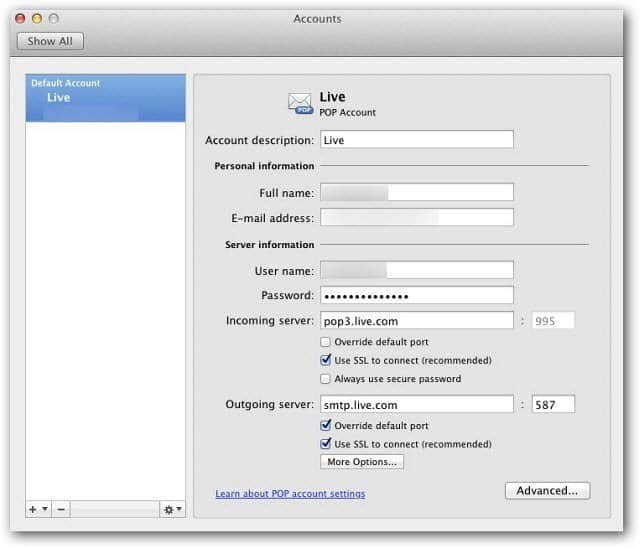The height and width of the screenshot is (548, 640).
Task: Edit incoming server pop3.live.com field
Action: point(417,321)
